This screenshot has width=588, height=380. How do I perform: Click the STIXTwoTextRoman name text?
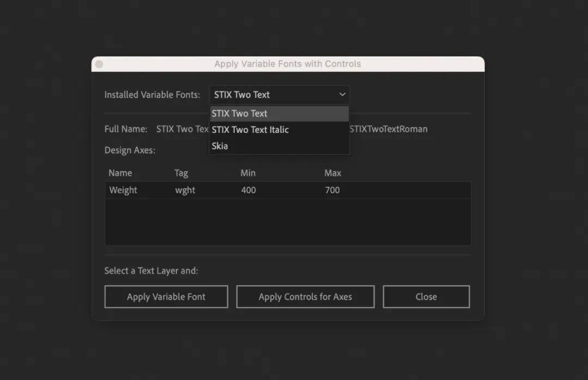pyautogui.click(x=389, y=129)
